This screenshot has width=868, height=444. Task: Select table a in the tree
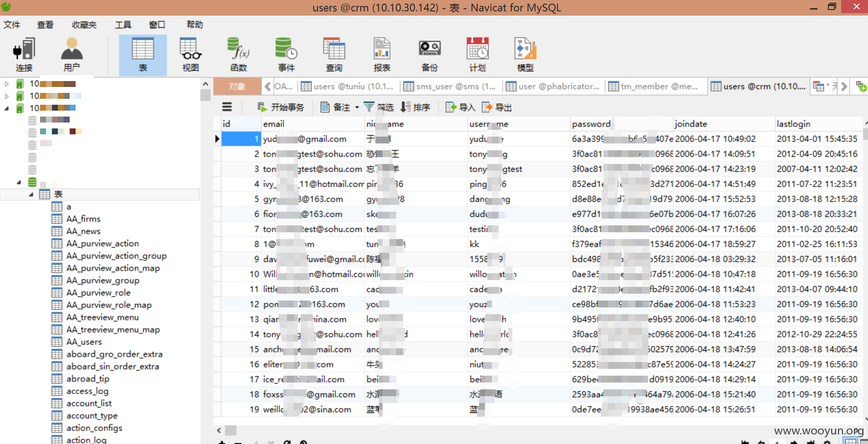(x=69, y=207)
